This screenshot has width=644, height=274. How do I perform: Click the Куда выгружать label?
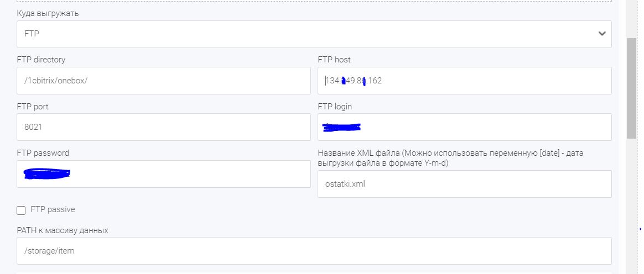click(48, 14)
